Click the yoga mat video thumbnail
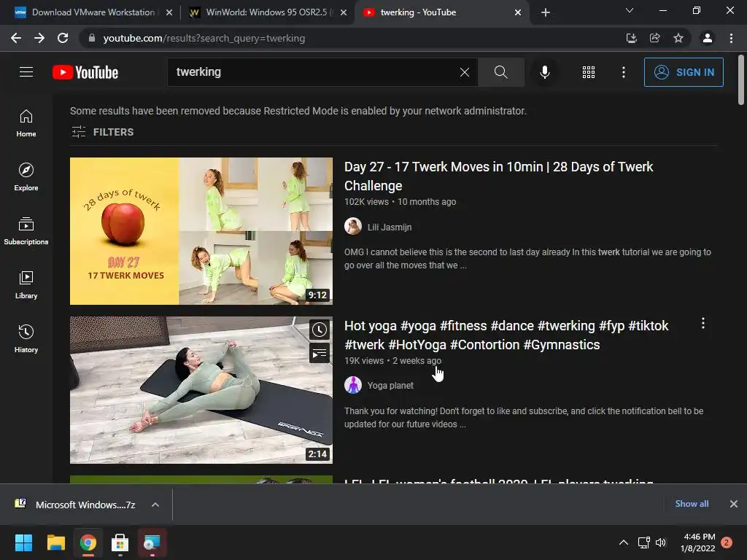The width and height of the screenshot is (747, 560). 201,390
